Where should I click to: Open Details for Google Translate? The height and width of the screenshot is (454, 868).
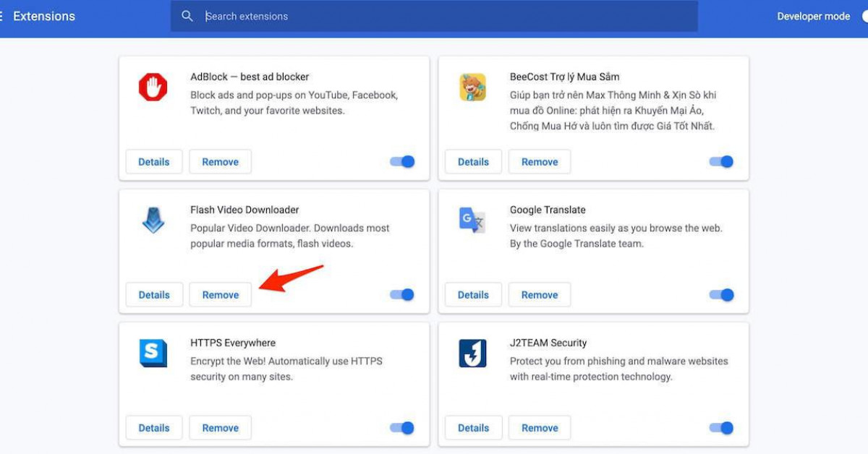[x=474, y=295]
